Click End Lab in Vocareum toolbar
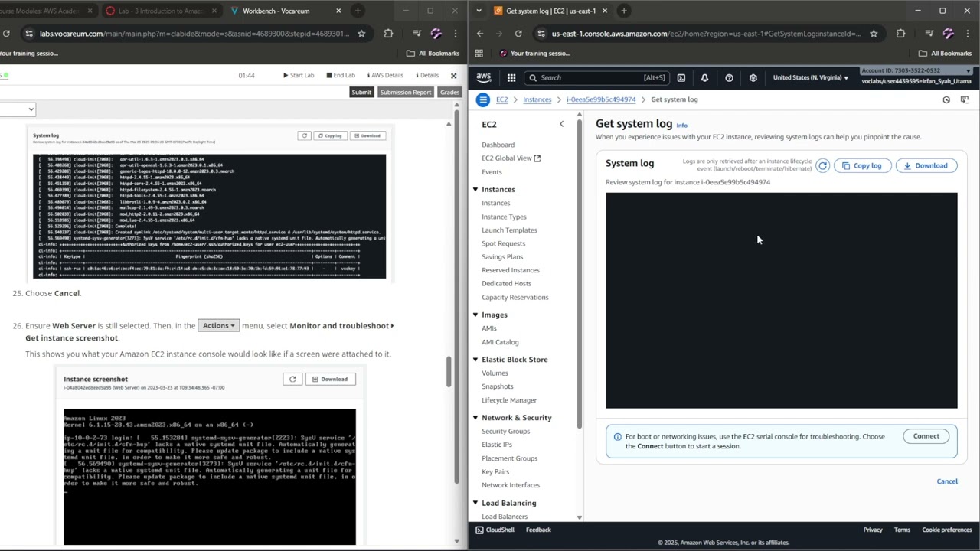This screenshot has height=551, width=980. tap(341, 75)
